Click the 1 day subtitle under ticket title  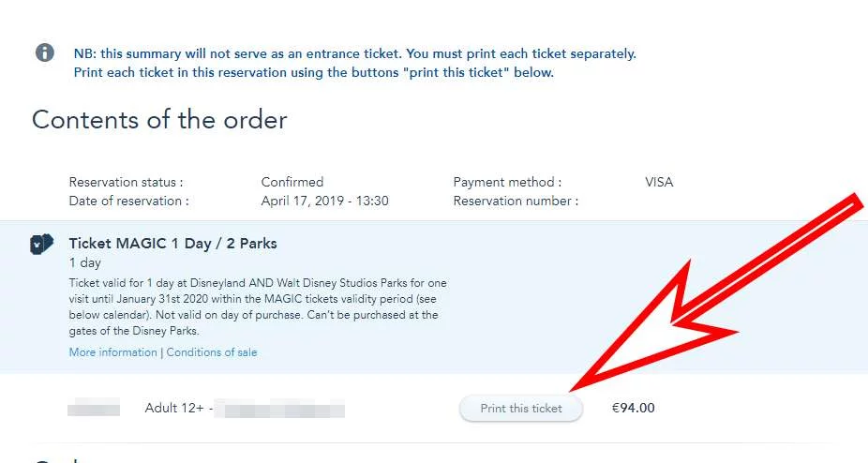click(x=84, y=263)
